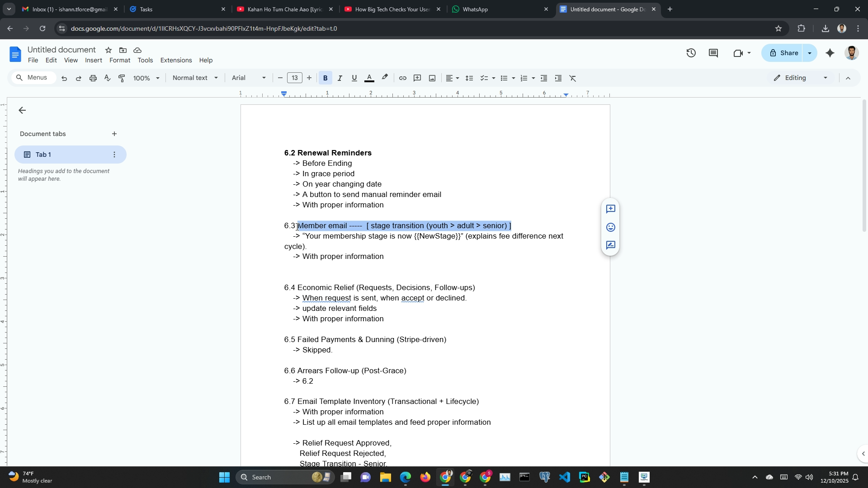Open the Arial font dropdown
Image resolution: width=868 pixels, height=488 pixels.
tap(248, 78)
